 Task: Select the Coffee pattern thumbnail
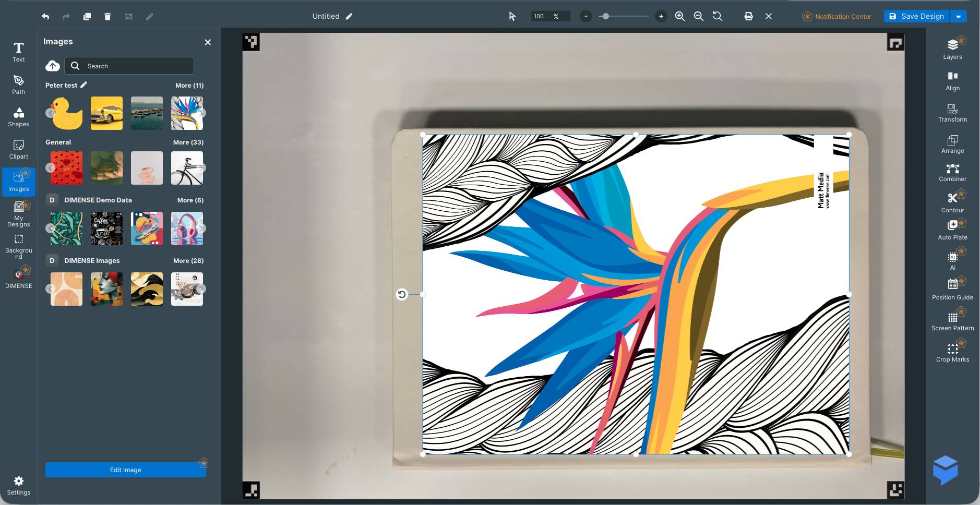tap(107, 229)
